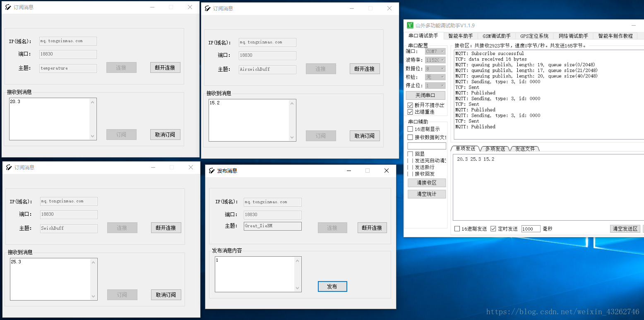This screenshot has width=644, height=320.
Task: Switch to the GPS定位系统 tab
Action: point(534,36)
